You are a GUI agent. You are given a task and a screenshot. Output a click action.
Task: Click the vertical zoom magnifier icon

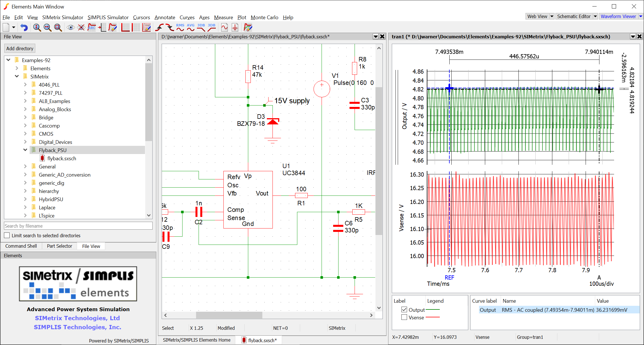click(37, 27)
